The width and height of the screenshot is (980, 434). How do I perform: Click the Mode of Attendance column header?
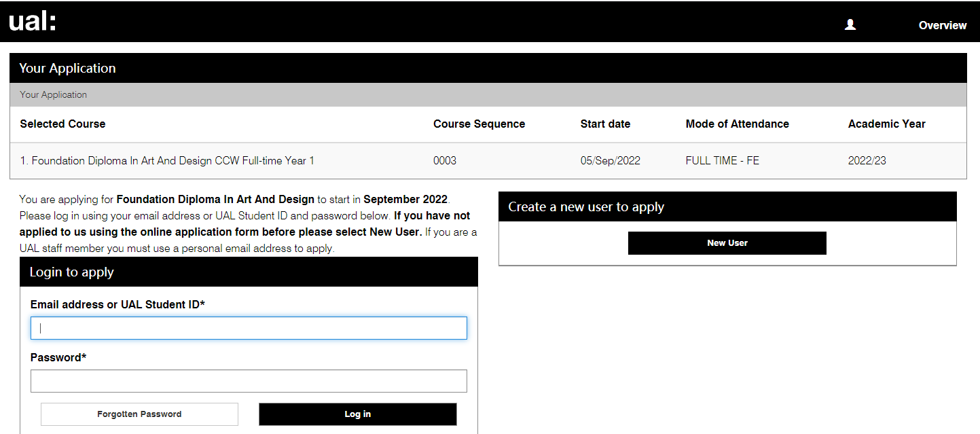click(x=737, y=124)
